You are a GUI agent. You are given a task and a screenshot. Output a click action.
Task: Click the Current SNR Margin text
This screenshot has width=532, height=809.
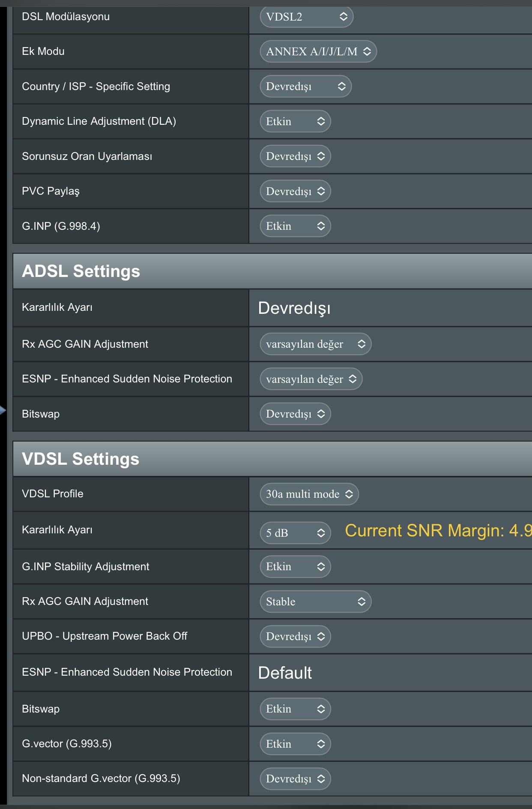[438, 531]
